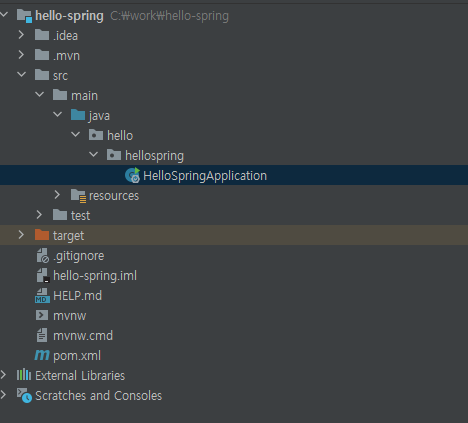Select the test folder name

80,216
